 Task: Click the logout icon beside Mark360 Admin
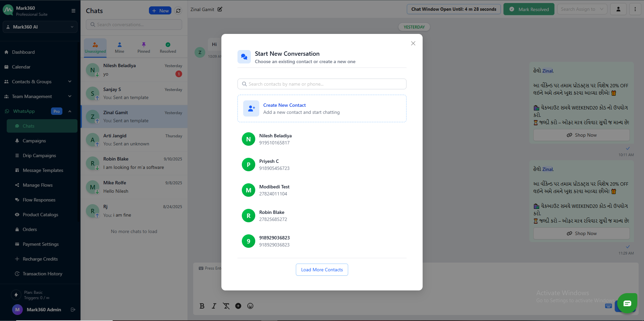73,310
